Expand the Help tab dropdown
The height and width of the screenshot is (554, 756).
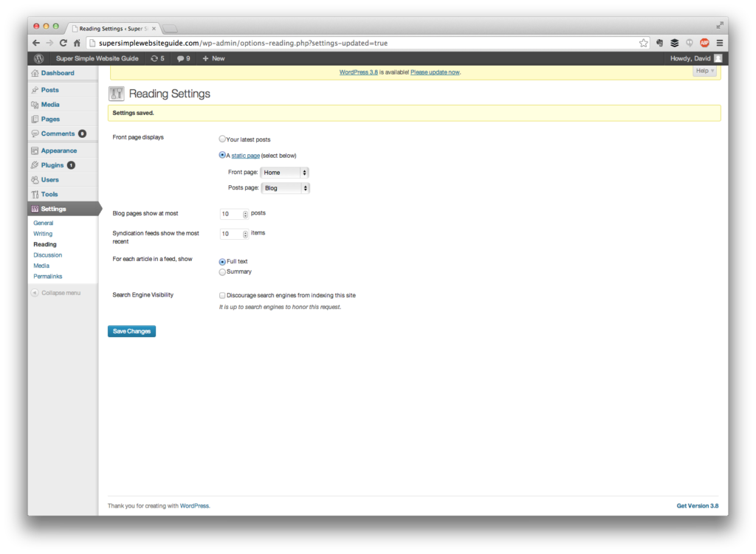tap(705, 71)
